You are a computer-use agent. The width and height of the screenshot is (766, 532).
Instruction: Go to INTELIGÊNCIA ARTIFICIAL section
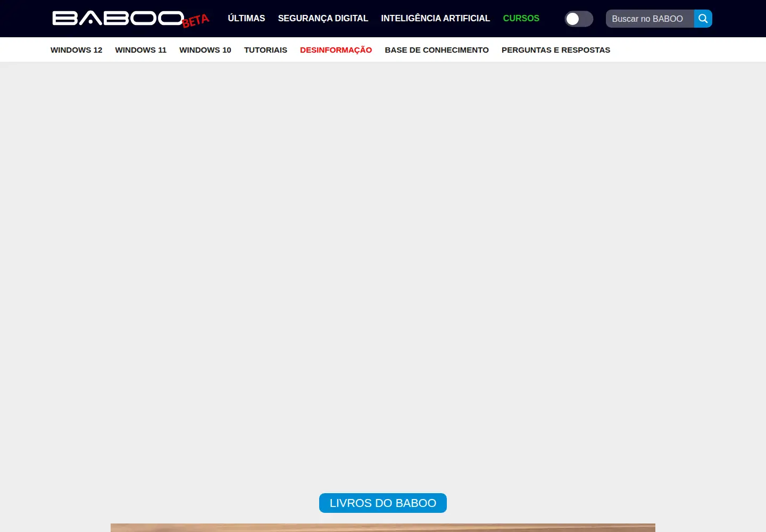tap(435, 18)
